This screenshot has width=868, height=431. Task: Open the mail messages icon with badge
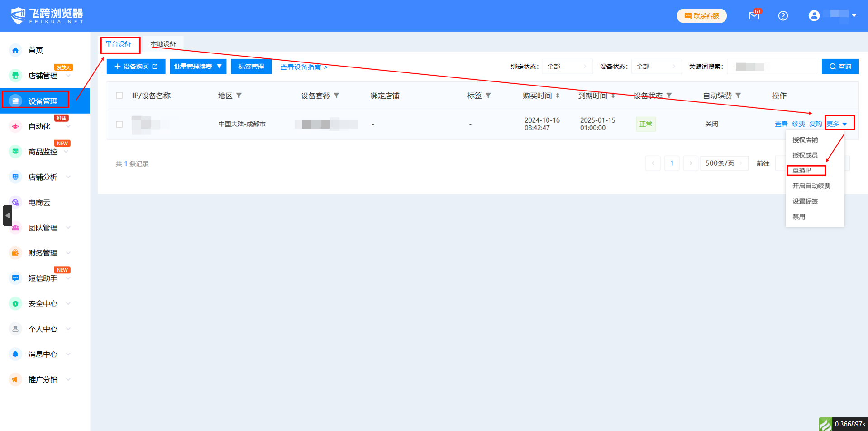click(x=754, y=16)
